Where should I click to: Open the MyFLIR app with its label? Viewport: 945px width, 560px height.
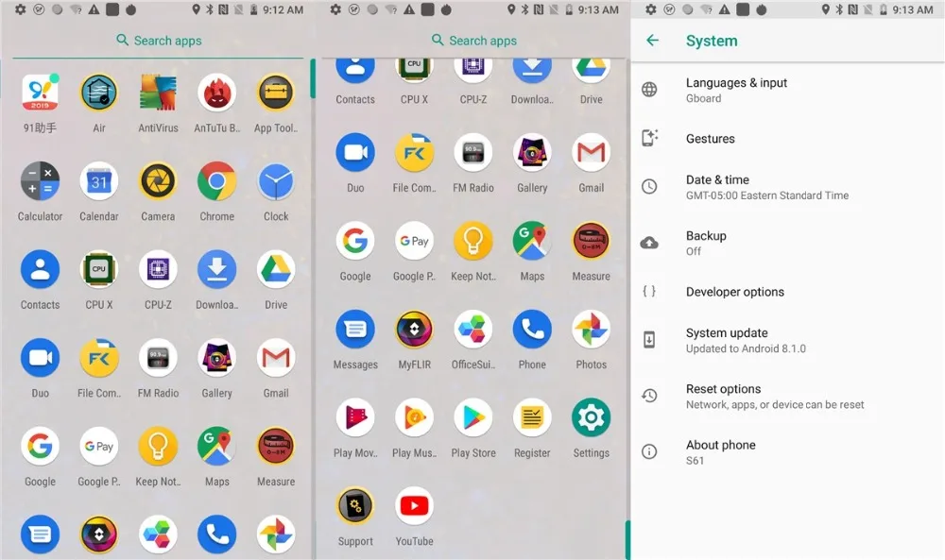click(x=415, y=340)
